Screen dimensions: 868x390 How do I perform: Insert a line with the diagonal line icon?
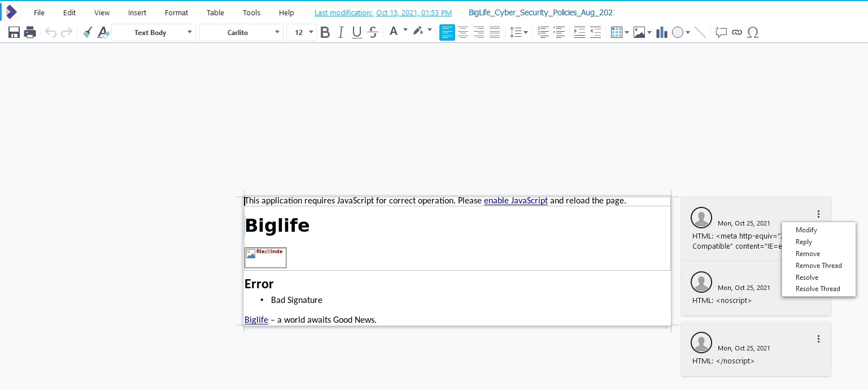(x=701, y=32)
